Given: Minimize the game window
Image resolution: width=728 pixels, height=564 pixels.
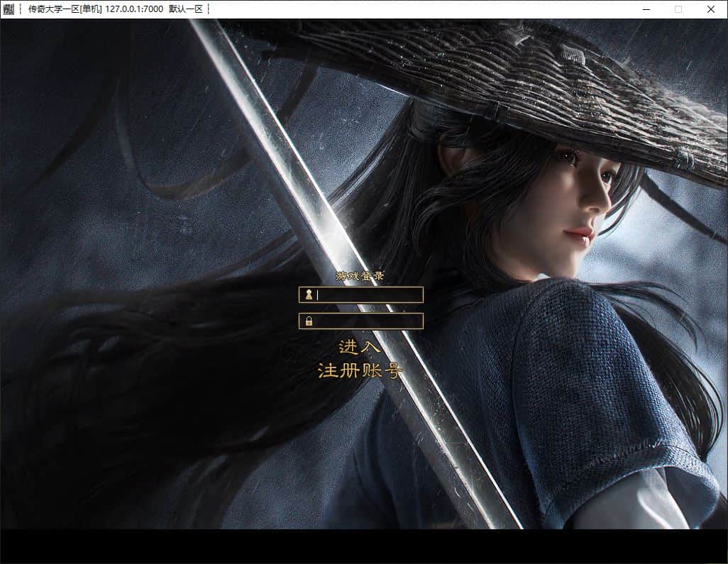Looking at the screenshot, I should point(646,9).
